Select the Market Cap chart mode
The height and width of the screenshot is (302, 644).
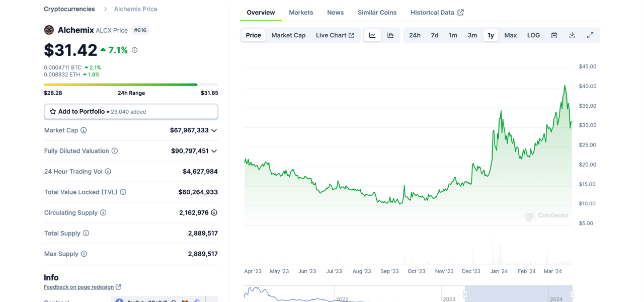coord(288,35)
